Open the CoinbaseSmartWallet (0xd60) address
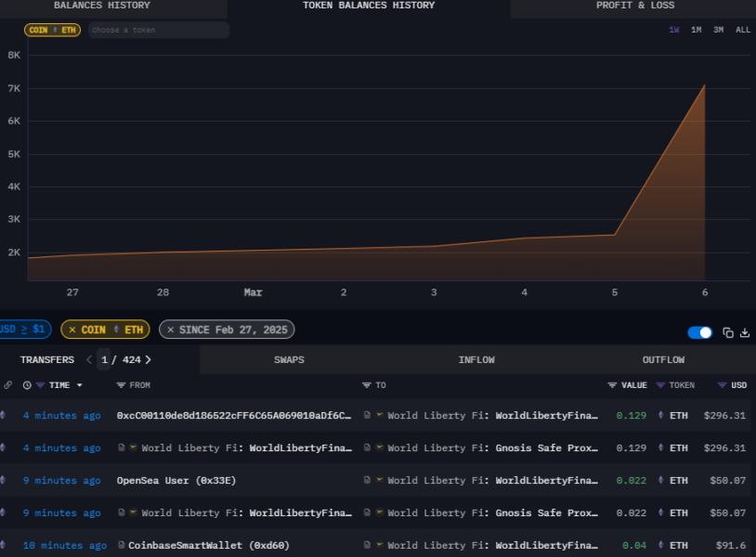The image size is (756, 557). click(208, 546)
